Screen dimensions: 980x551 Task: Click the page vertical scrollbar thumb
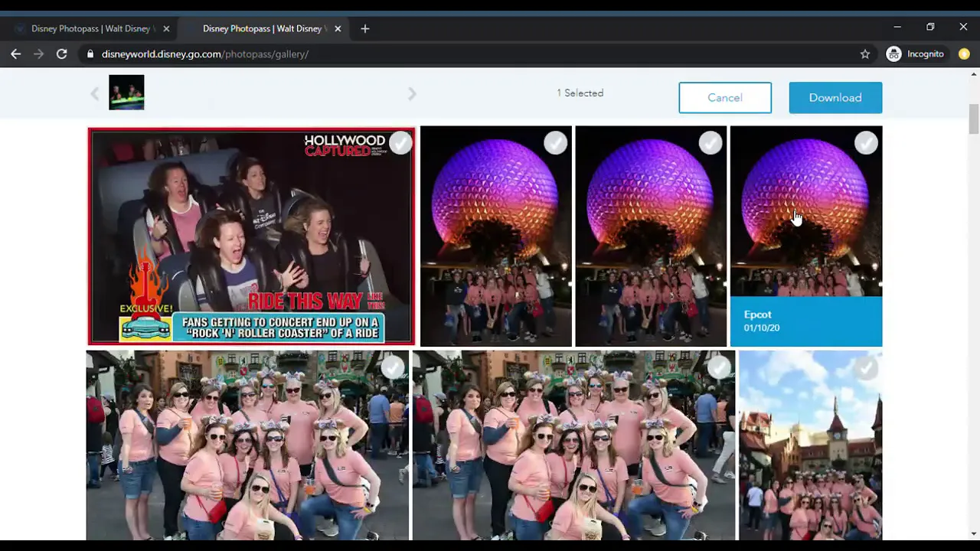974,119
